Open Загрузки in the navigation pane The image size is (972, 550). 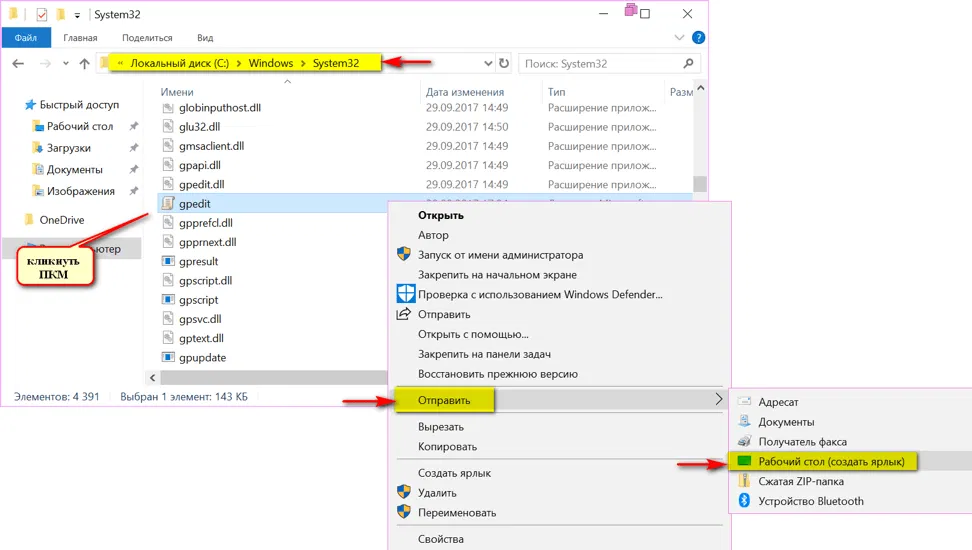69,148
